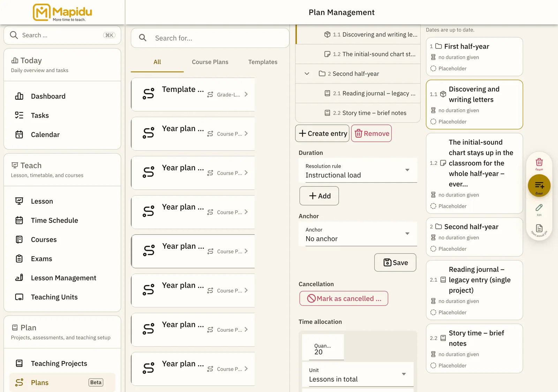
Task: Open Calendar from the sidebar
Action: point(62,134)
